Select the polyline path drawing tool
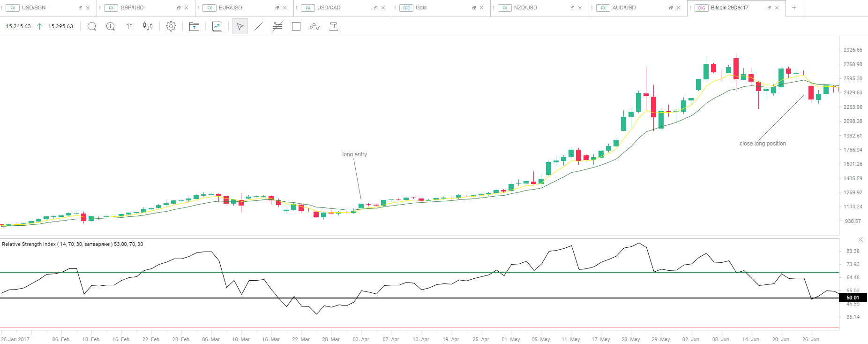 click(314, 27)
